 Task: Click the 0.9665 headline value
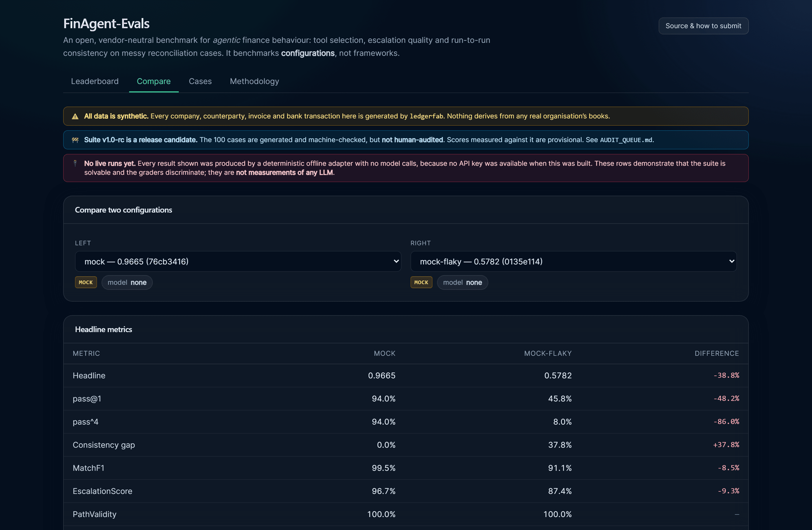[381, 376]
